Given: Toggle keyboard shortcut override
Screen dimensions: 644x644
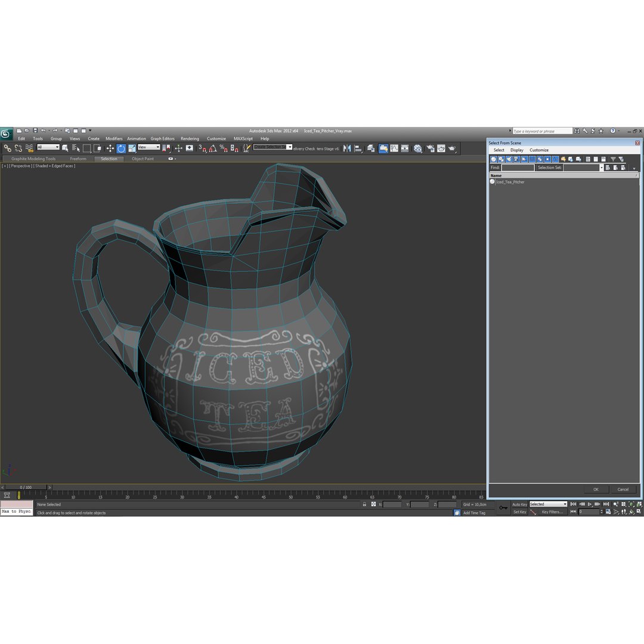Looking at the screenshot, I should 190,148.
